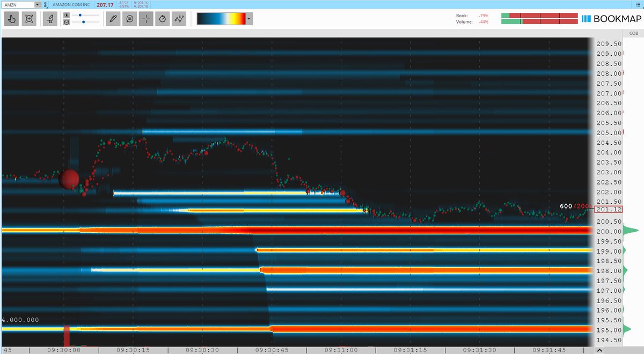Click the 207.17 last price display
This screenshot has height=354, width=644.
click(105, 4)
